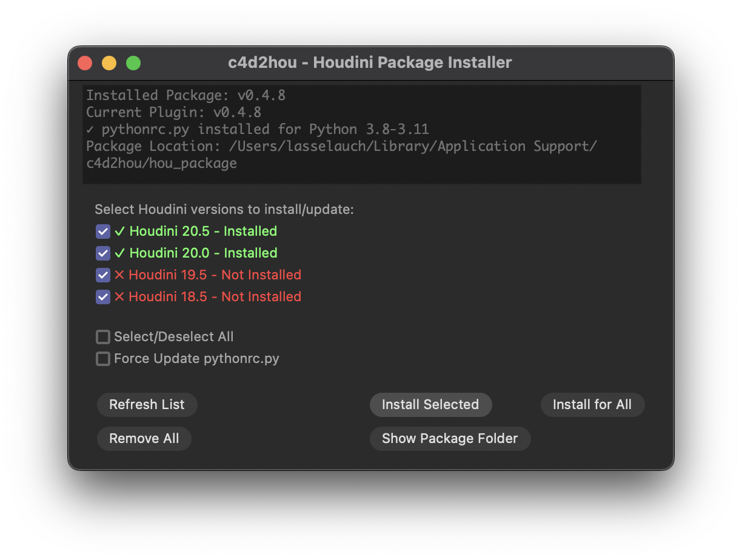742x560 pixels.
Task: Click the green zoom window button
Action: pos(133,63)
